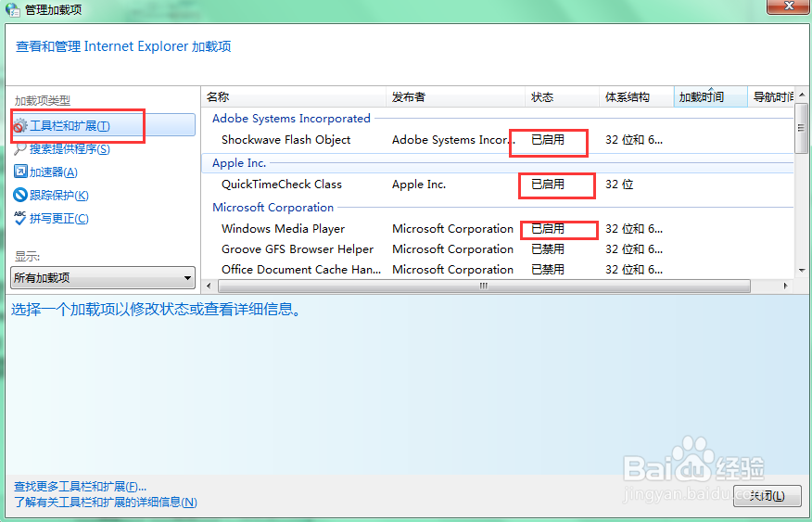Screen dimensions: 812x522
Task: Click the vertical scrollbar up arrow
Action: click(802, 95)
